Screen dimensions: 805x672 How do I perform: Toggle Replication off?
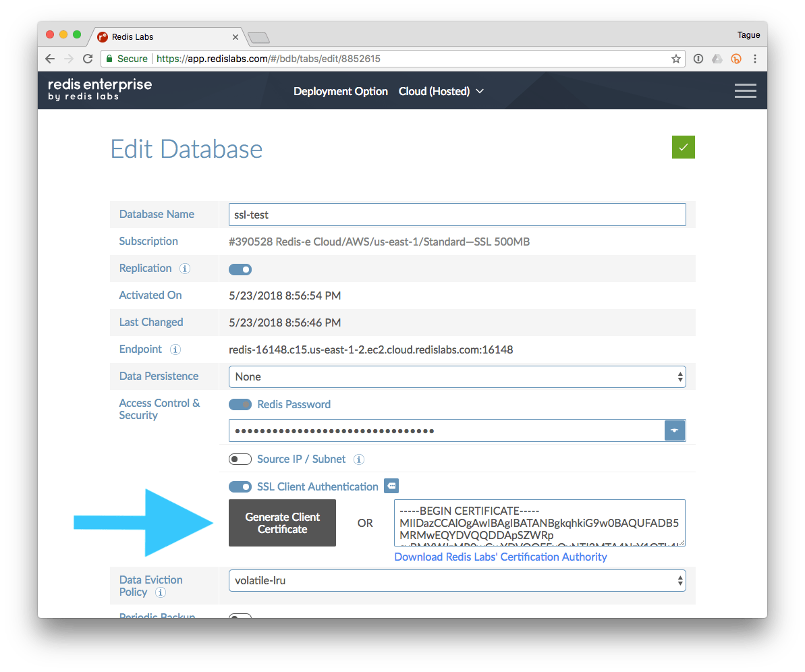click(240, 269)
